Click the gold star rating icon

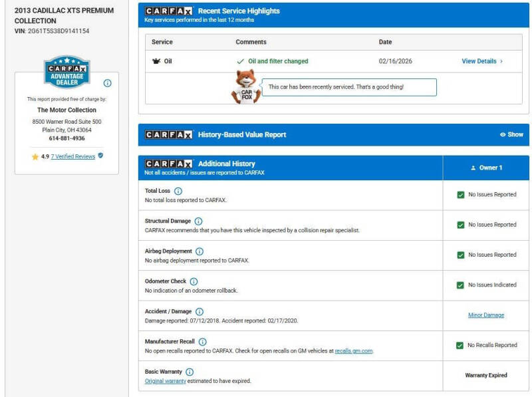[x=35, y=157]
